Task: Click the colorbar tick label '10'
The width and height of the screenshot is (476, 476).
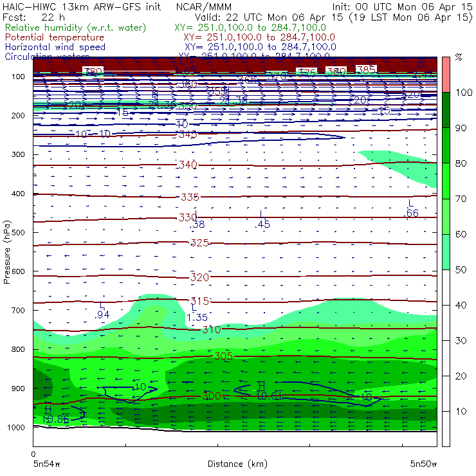Action: [461, 412]
